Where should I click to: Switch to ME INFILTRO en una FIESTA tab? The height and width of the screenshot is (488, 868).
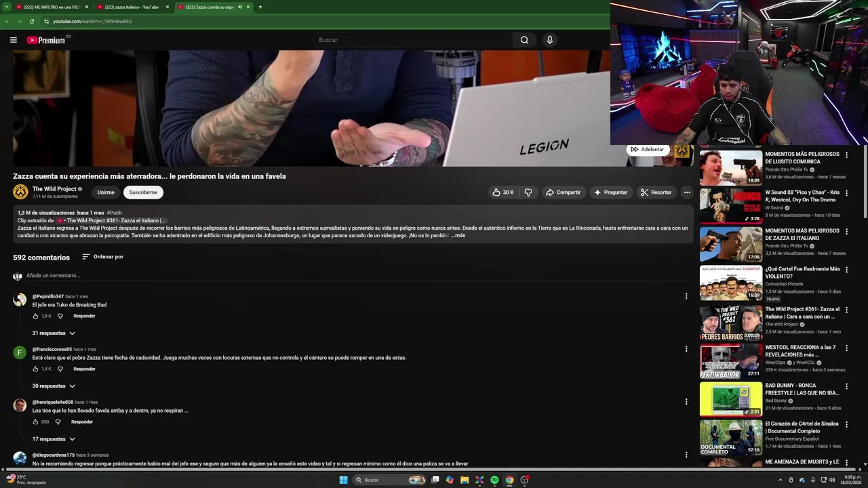coord(52,7)
